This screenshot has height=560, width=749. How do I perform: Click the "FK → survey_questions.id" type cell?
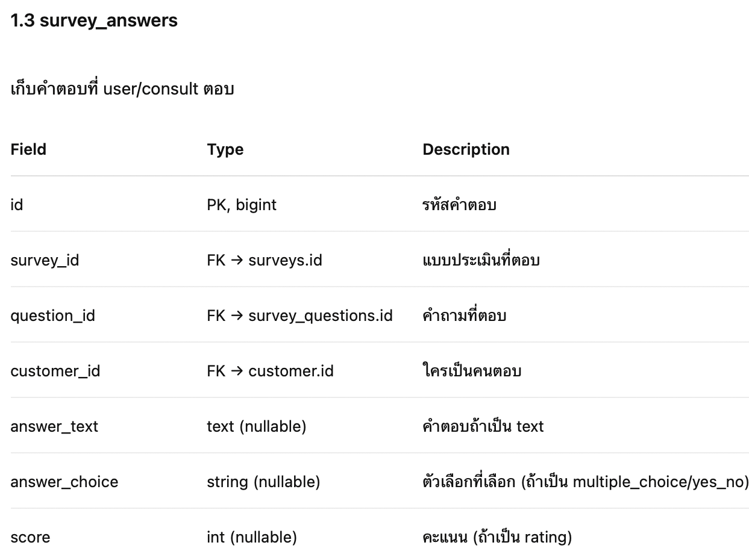(299, 316)
